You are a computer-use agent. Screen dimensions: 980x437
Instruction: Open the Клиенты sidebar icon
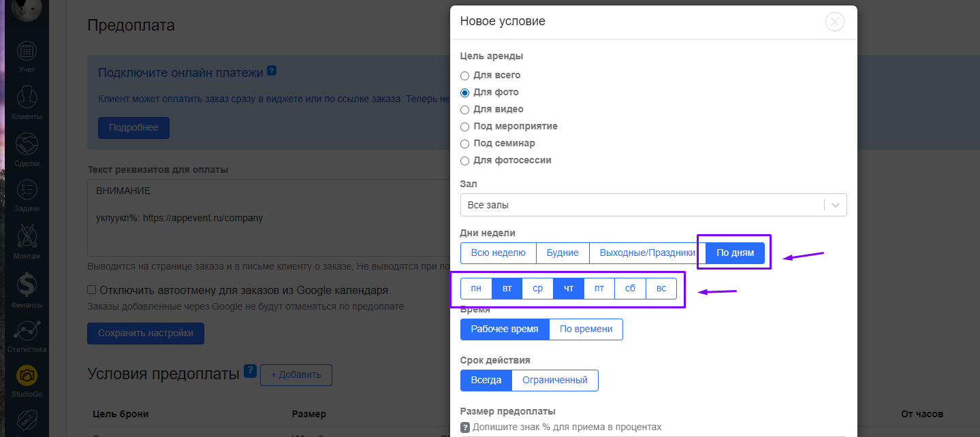click(27, 98)
